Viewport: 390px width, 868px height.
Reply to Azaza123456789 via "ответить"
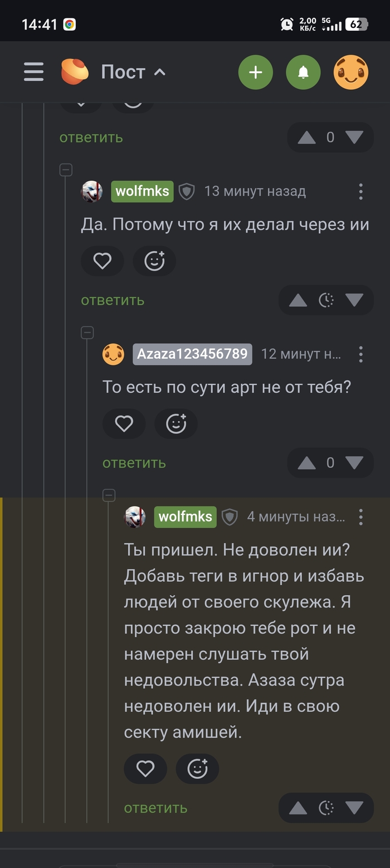pyautogui.click(x=134, y=462)
